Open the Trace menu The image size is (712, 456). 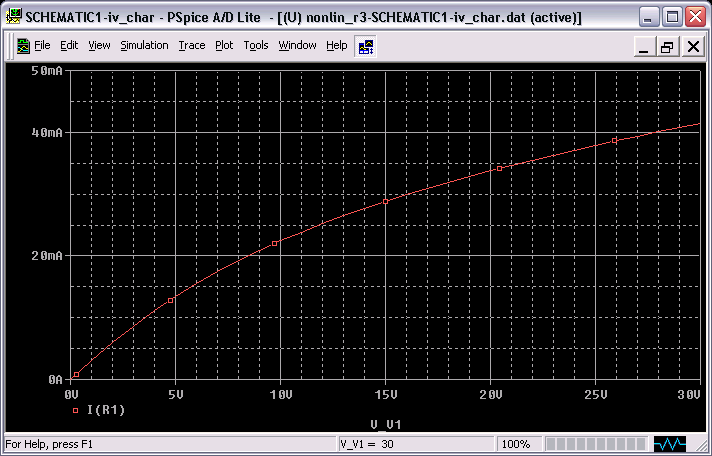192,45
